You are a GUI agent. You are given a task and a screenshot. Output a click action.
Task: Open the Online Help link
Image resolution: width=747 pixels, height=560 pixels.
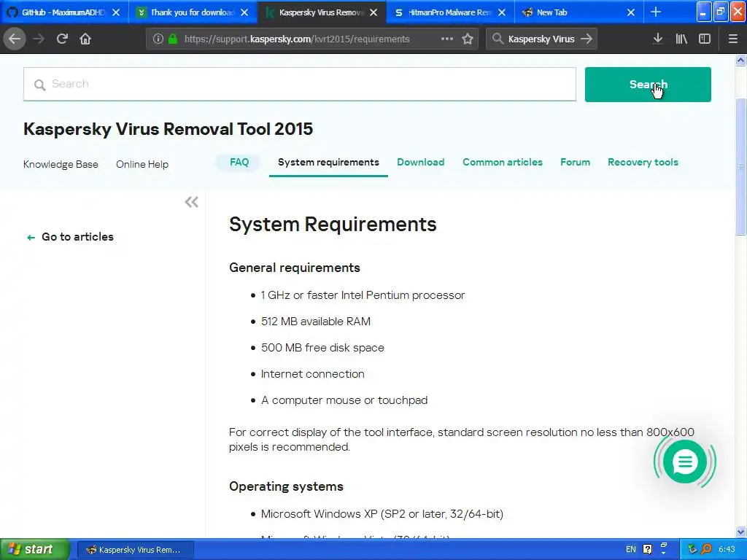tap(142, 164)
